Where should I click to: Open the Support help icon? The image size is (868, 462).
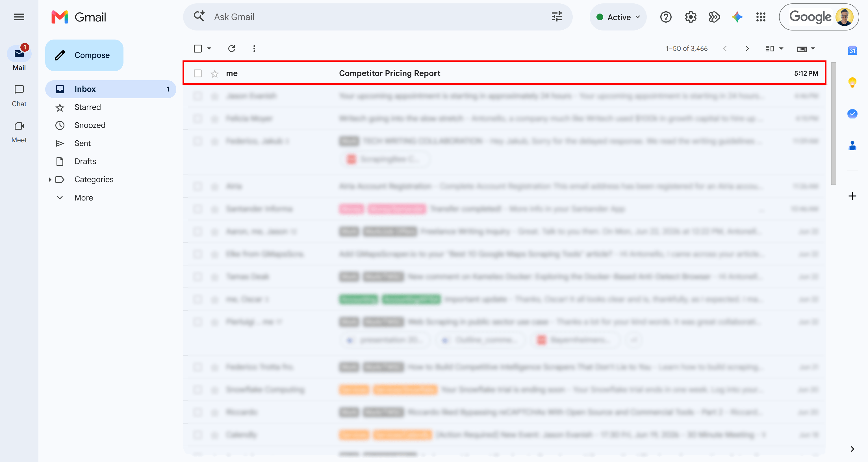tap(666, 17)
